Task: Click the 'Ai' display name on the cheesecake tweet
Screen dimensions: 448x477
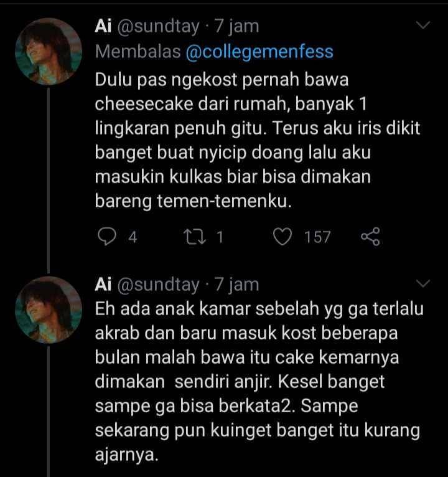Action: (x=103, y=26)
